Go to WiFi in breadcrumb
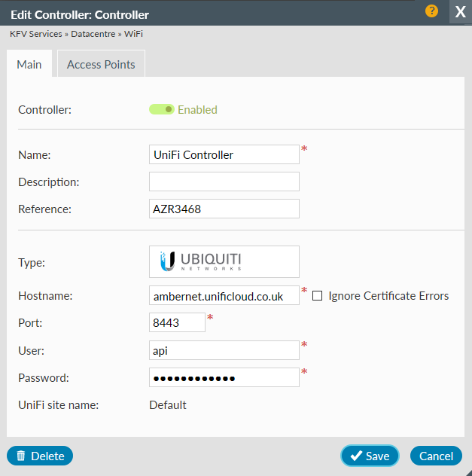Screen dimensions: 472x476 [133, 34]
